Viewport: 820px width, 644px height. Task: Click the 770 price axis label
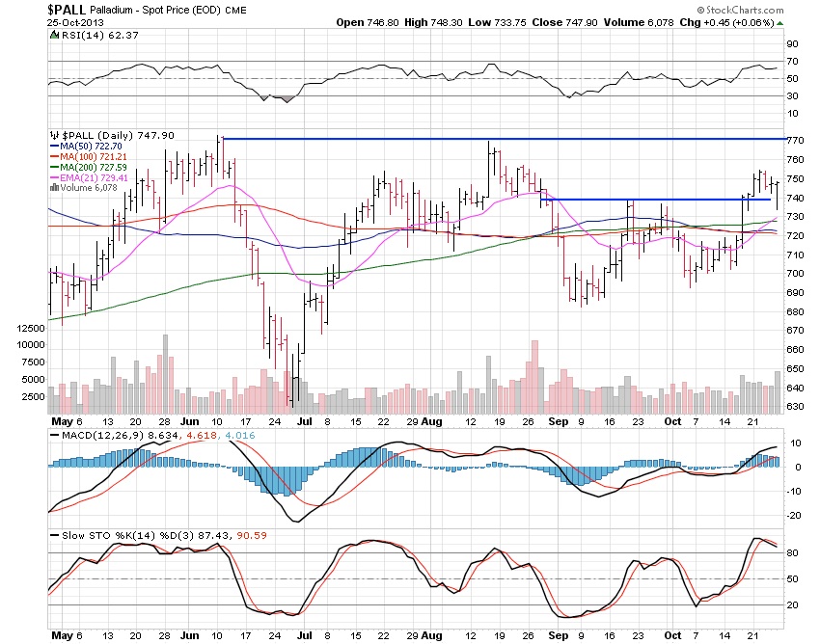796,141
